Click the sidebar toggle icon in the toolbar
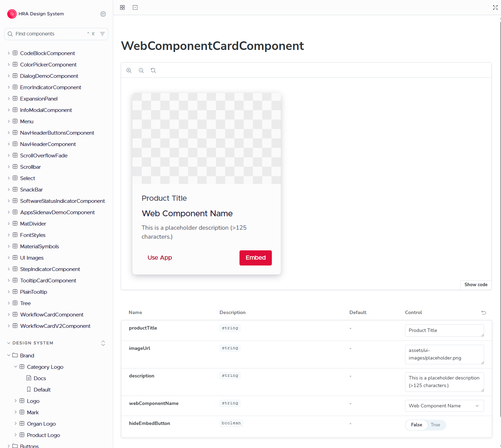This screenshot has height=448, width=501. pos(122,7)
